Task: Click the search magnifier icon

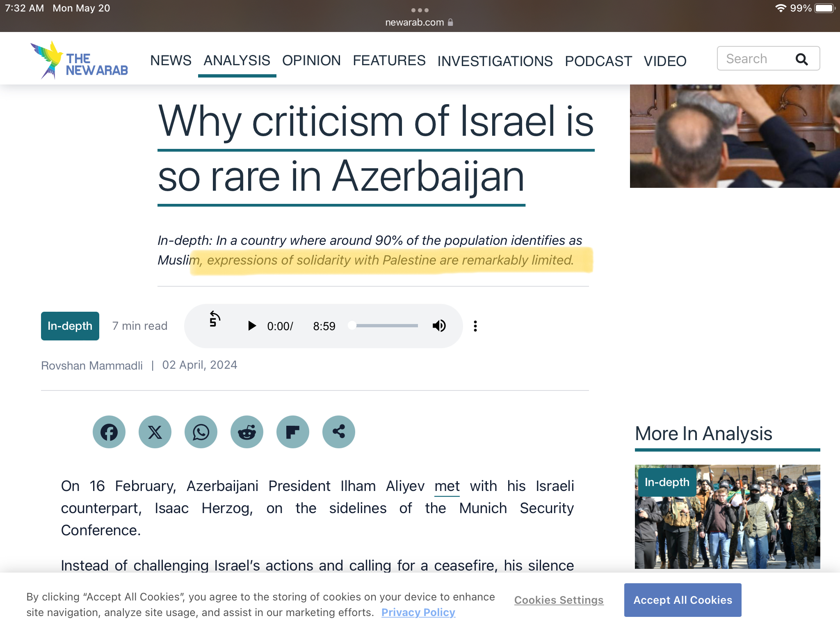Action: click(x=801, y=59)
